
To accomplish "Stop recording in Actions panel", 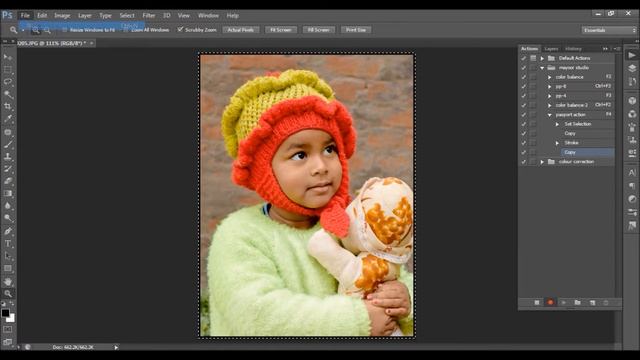I will [537, 302].
